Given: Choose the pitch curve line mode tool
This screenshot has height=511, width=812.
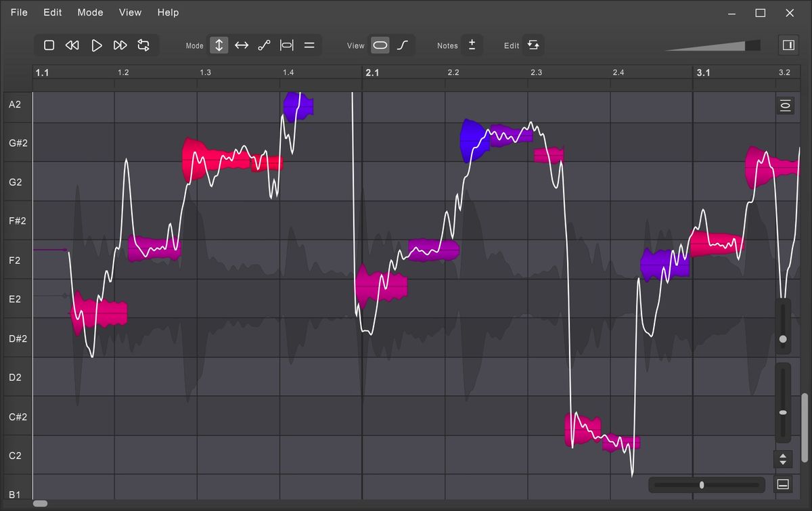Looking at the screenshot, I should click(x=264, y=45).
